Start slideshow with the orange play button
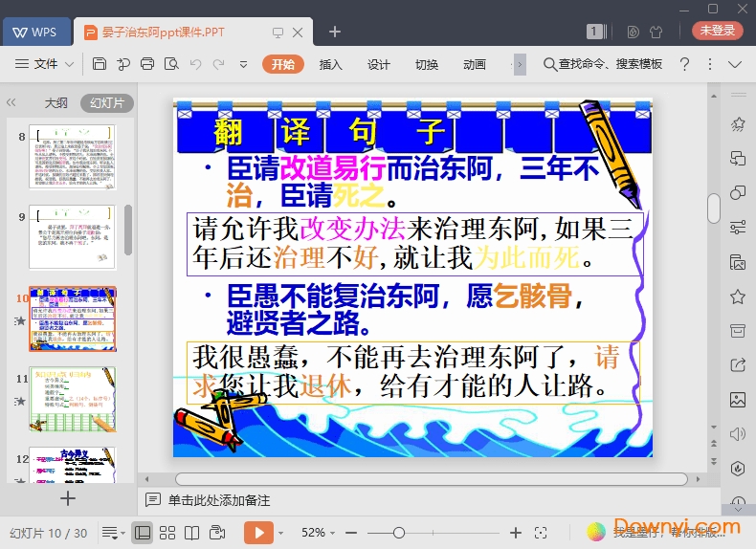Image resolution: width=756 pixels, height=549 pixels. point(257,532)
